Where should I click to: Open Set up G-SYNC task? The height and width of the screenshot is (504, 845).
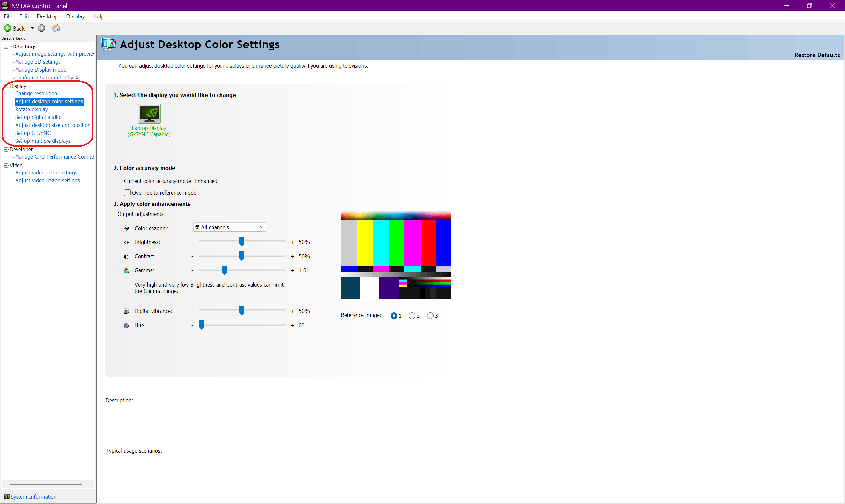[33, 133]
